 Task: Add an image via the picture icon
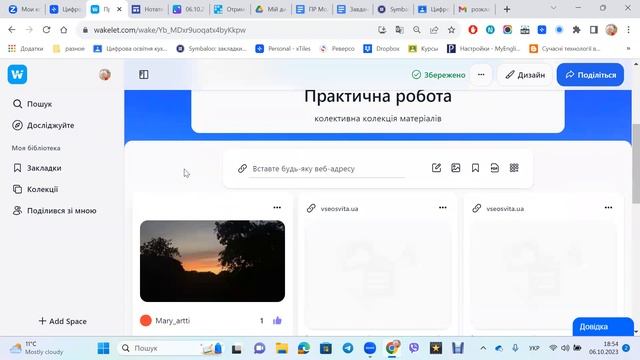(456, 168)
